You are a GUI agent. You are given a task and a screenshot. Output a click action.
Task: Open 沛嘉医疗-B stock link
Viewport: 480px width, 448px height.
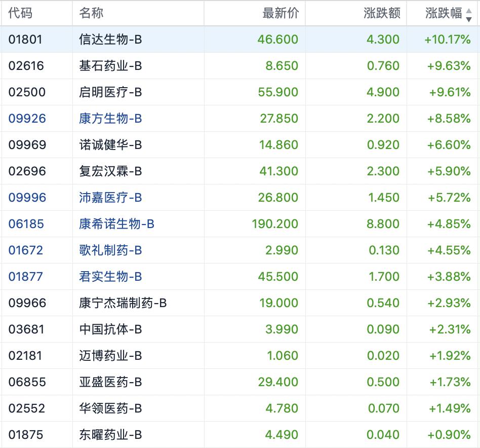click(110, 198)
